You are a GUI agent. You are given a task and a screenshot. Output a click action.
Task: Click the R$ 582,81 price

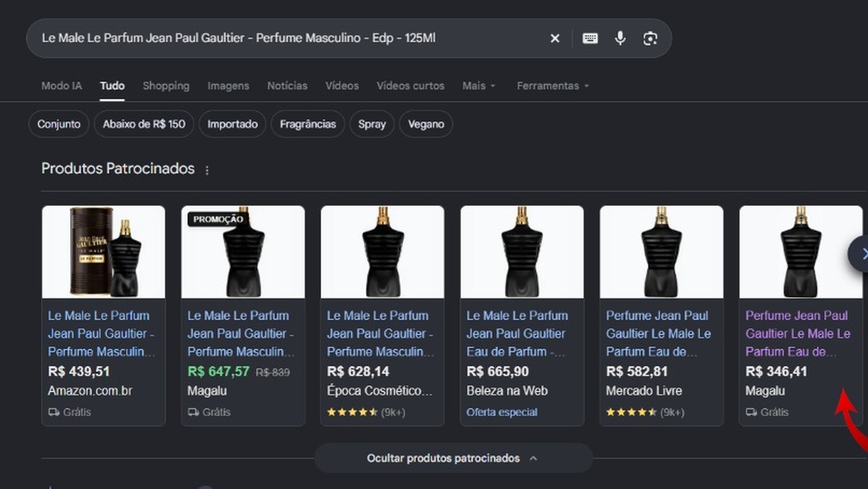637,372
